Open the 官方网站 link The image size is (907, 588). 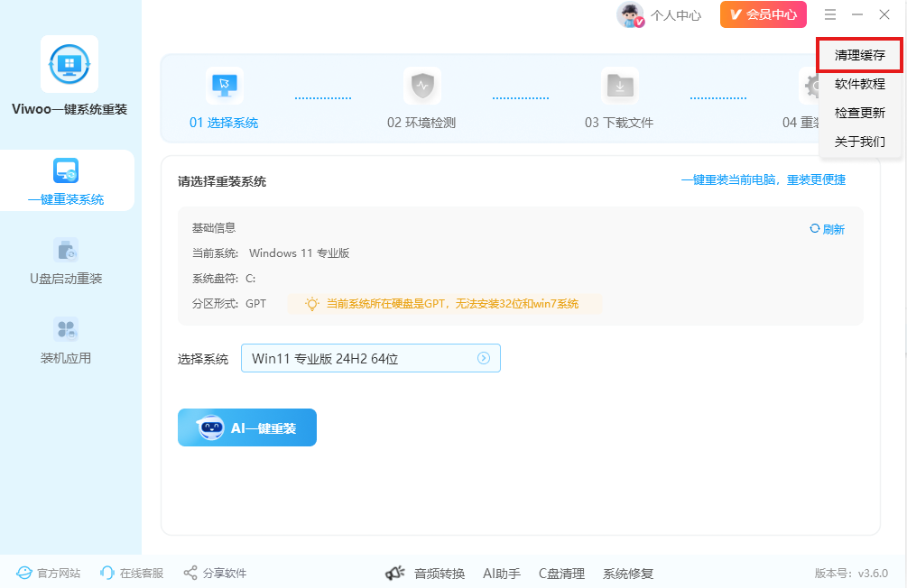pyautogui.click(x=49, y=573)
